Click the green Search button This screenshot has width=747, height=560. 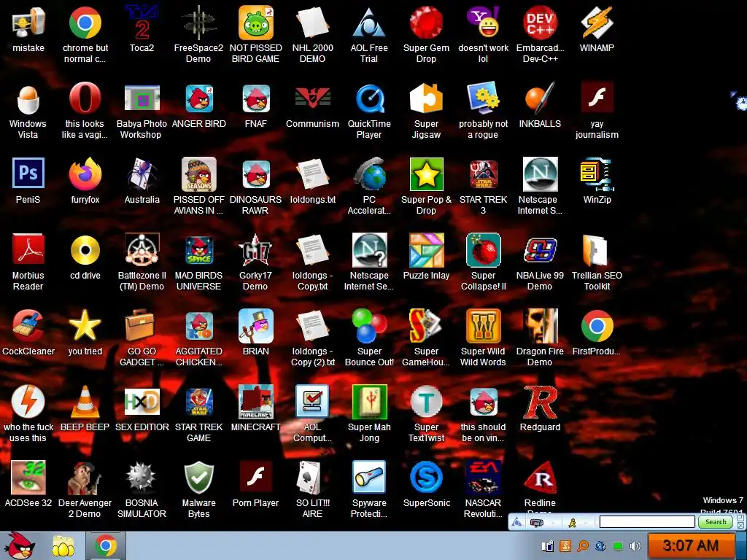point(716,522)
